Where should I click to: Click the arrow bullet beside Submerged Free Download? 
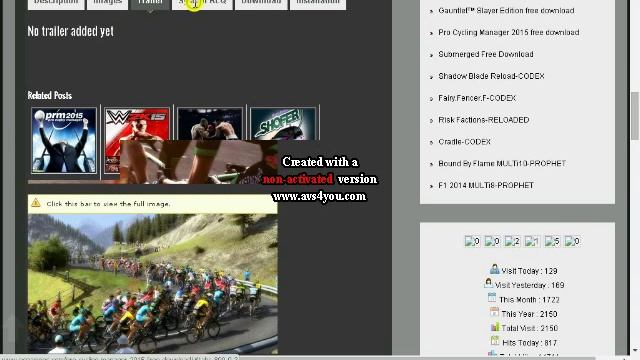(x=431, y=55)
